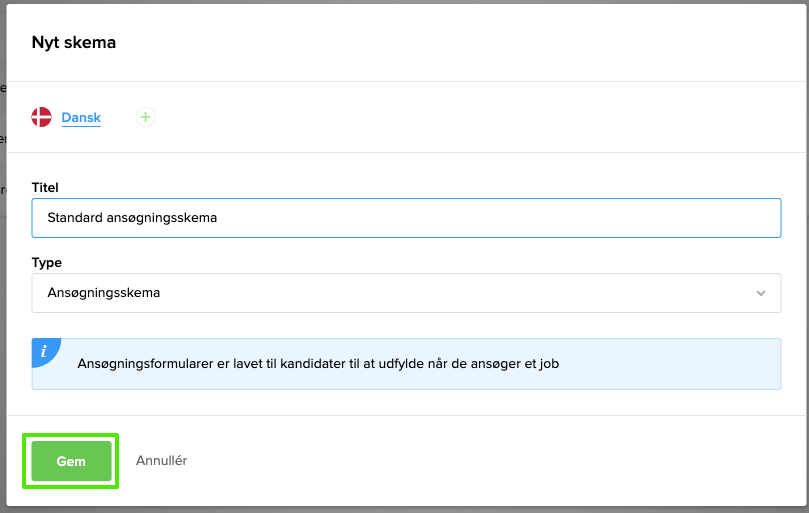Expand Type list using chevron arrow

click(x=761, y=293)
